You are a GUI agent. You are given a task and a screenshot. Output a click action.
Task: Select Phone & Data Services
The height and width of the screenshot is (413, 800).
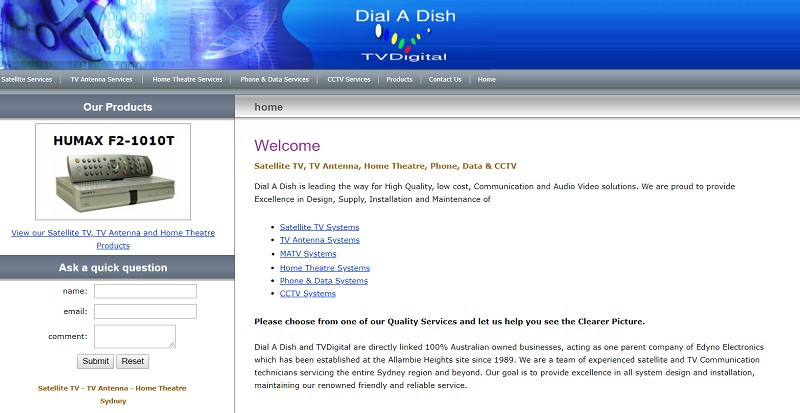(x=274, y=80)
